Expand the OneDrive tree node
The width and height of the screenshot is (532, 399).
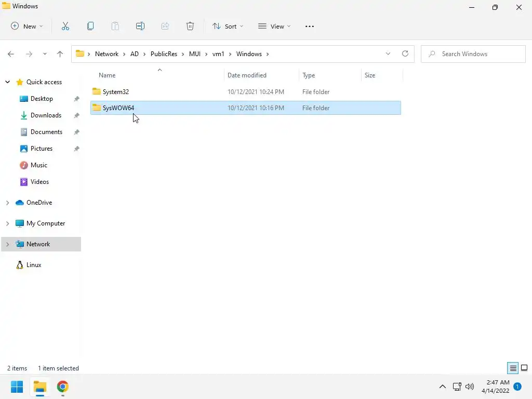(x=7, y=203)
